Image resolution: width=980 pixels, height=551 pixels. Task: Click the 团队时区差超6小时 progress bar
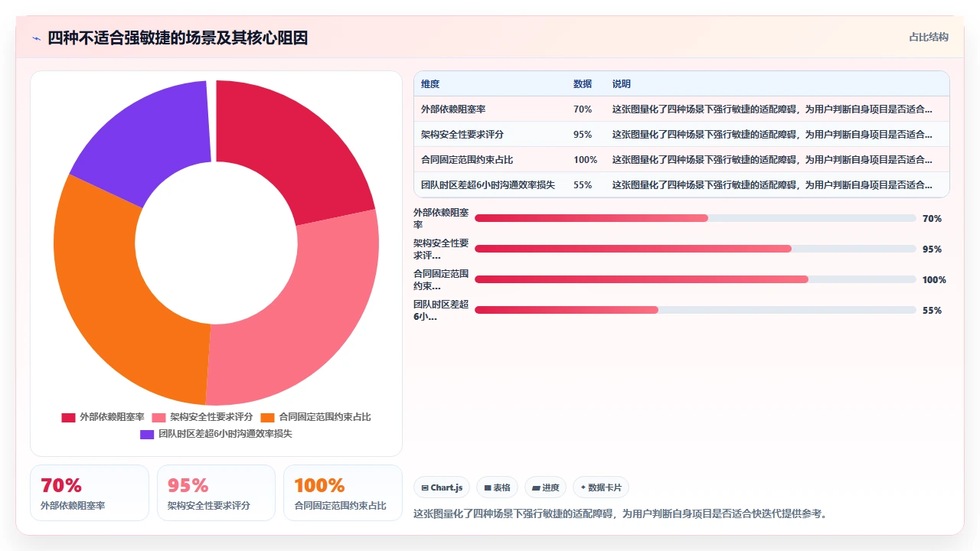coord(695,310)
